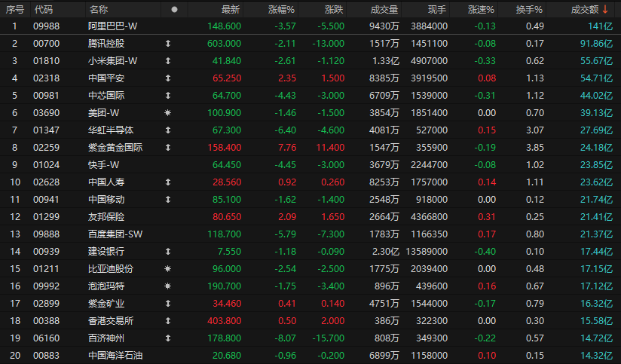Click turnover rate 3.07
The image size is (621, 364).
535,130
